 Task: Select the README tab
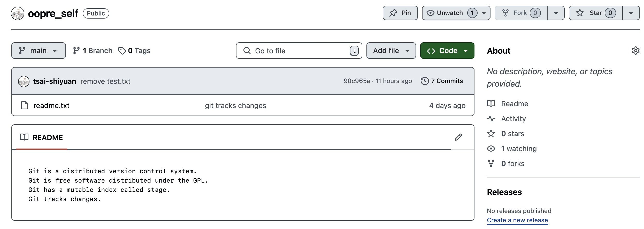[x=42, y=137]
